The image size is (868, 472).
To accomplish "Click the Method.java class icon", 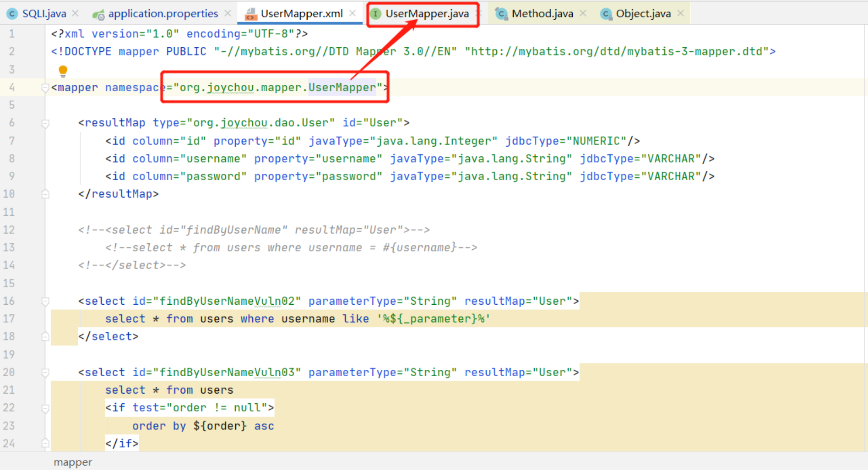I will (x=501, y=14).
